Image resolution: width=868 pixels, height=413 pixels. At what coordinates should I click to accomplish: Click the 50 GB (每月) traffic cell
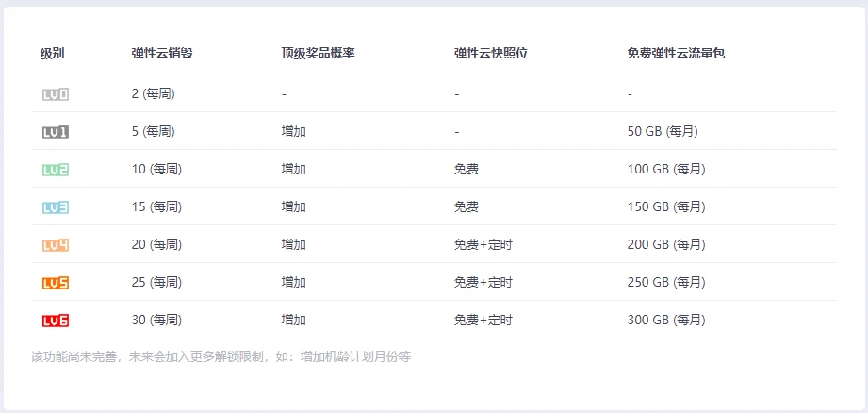coord(663,132)
